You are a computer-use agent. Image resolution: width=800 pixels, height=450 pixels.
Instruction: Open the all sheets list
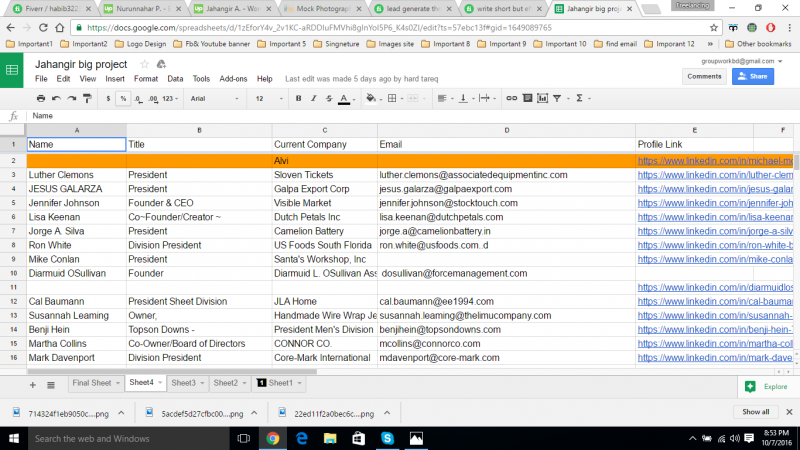pos(51,385)
